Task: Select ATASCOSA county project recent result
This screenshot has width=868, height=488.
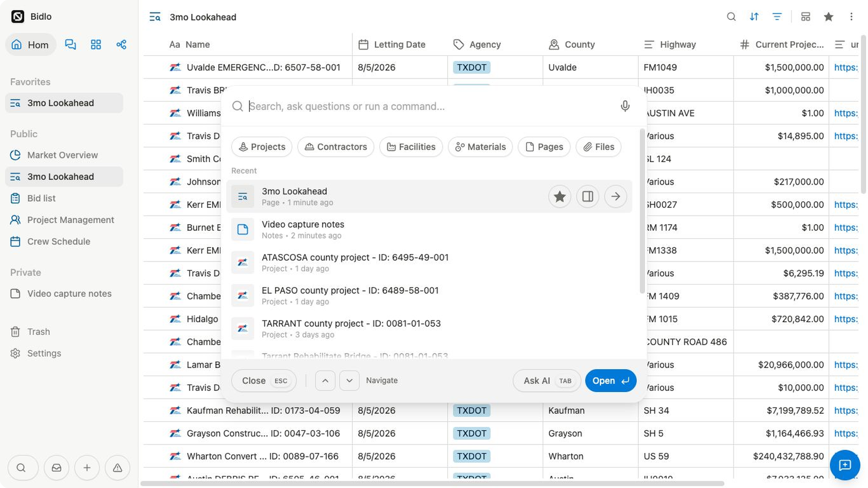Action: coord(429,263)
